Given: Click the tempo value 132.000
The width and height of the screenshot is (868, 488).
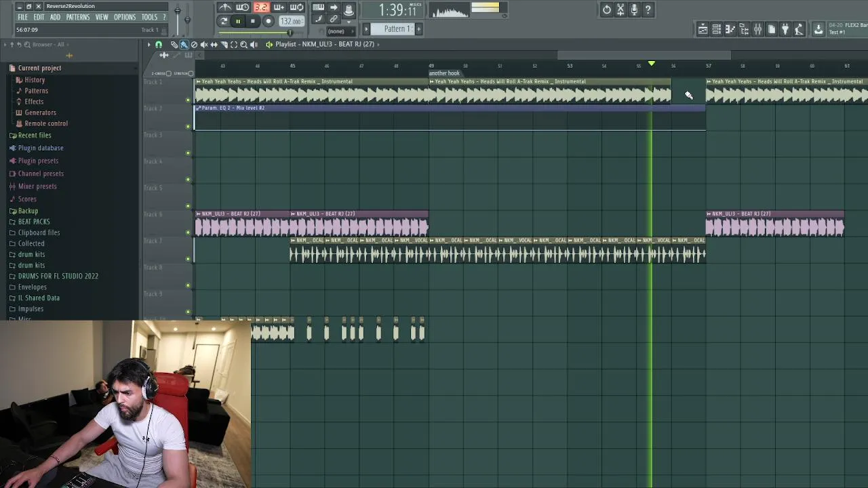Looking at the screenshot, I should pos(292,21).
